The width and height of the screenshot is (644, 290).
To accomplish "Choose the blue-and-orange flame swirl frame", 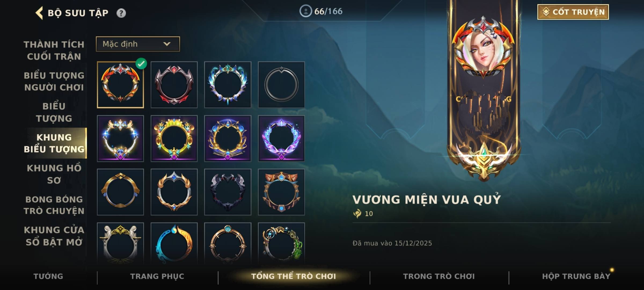I will [174, 244].
